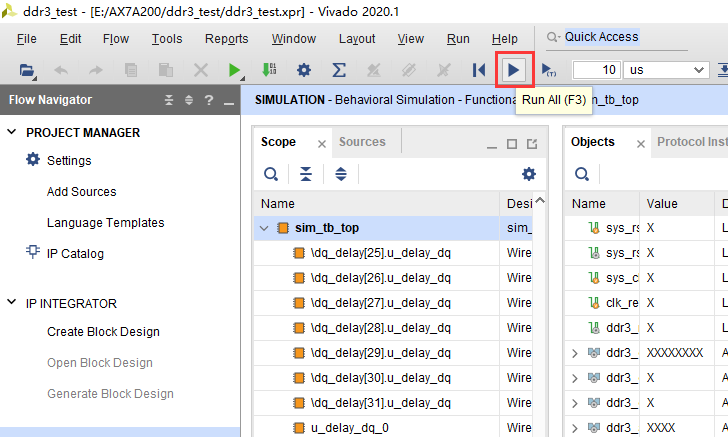
Task: Float the Scope panel
Action: (x=532, y=144)
